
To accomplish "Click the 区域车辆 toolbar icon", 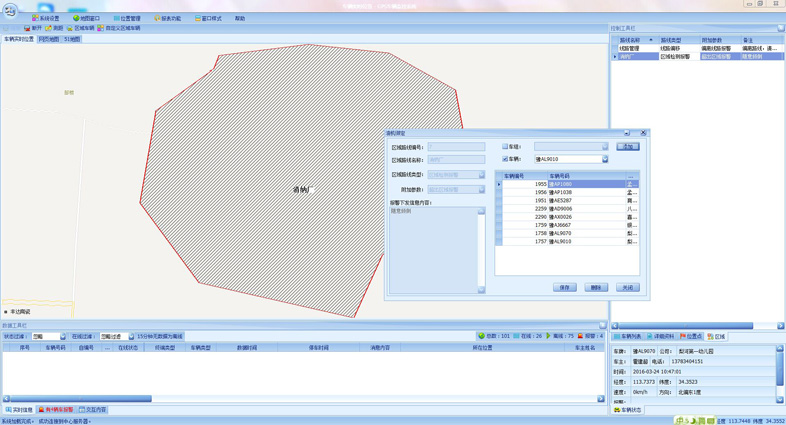I will [70, 28].
